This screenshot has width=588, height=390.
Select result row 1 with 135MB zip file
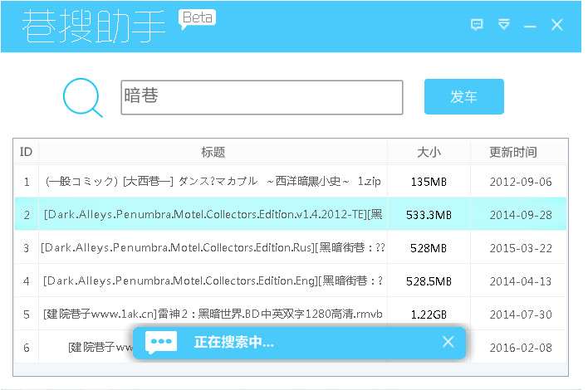pos(290,182)
